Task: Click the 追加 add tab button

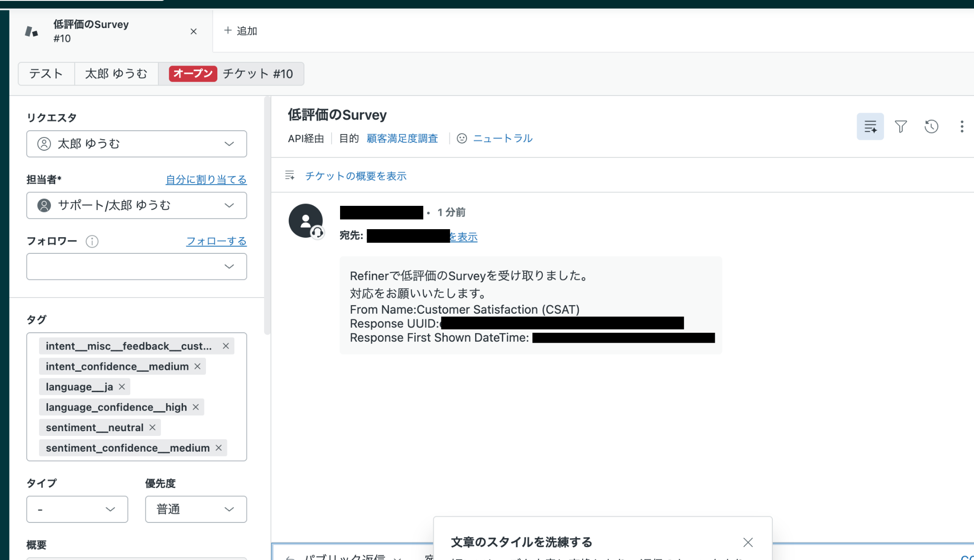Action: coord(240,31)
